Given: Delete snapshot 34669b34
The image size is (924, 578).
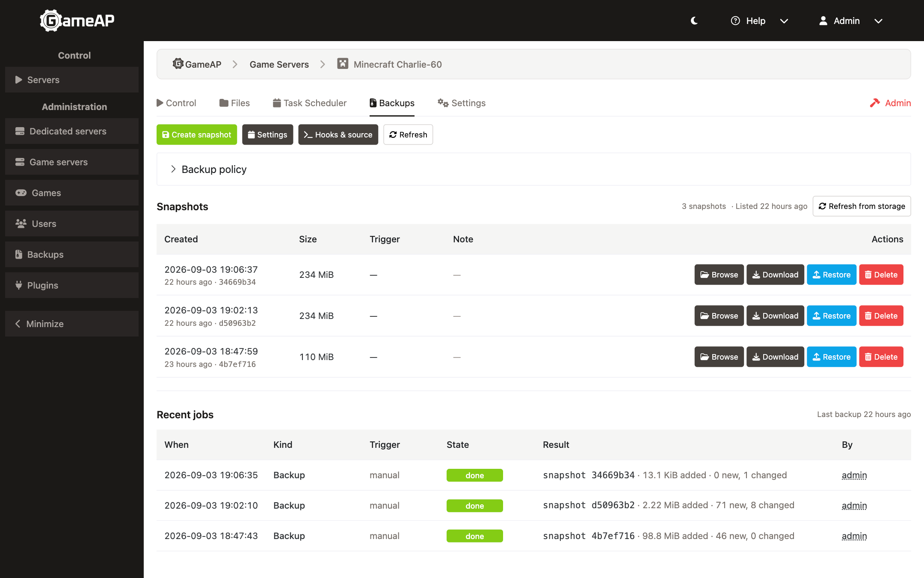Looking at the screenshot, I should [881, 274].
